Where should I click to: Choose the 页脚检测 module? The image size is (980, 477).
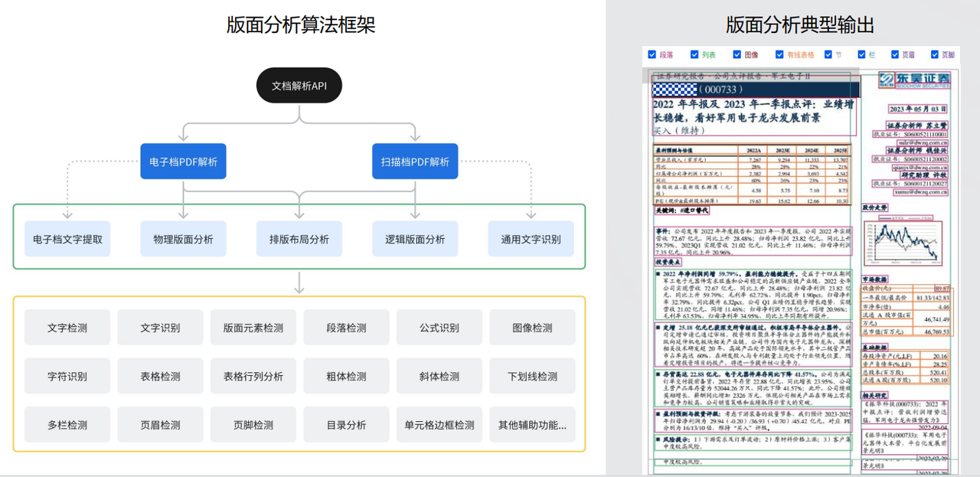click(x=253, y=424)
